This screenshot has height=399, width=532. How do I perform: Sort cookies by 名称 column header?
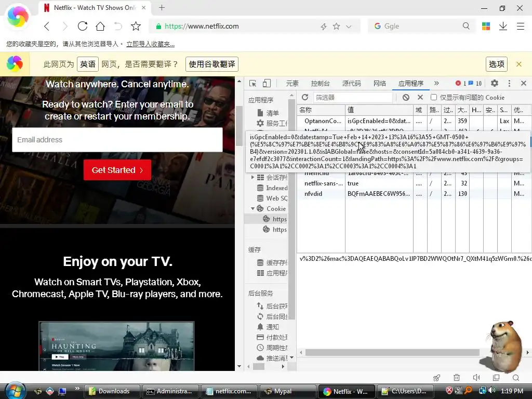(x=321, y=110)
